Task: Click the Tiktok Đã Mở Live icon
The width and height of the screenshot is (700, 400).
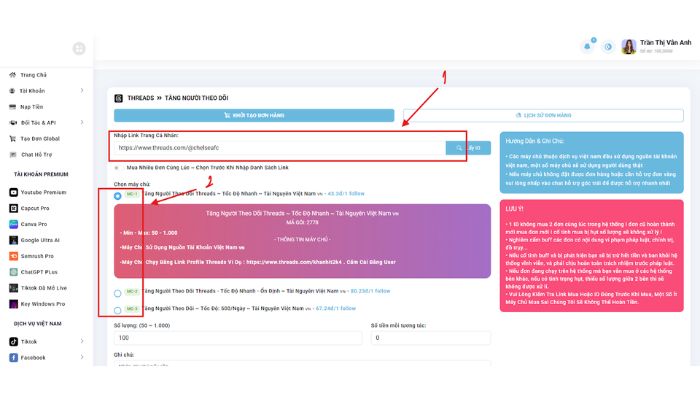Action: coord(13,288)
